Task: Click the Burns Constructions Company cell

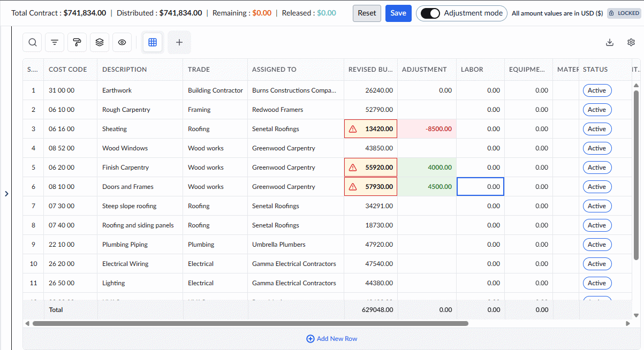Action: click(296, 90)
